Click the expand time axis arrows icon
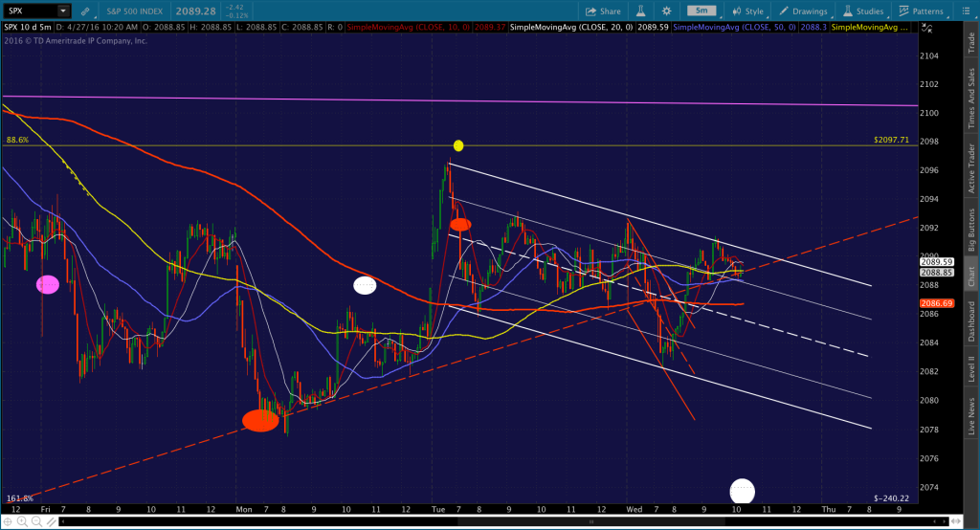The width and height of the screenshot is (980, 530). pyautogui.click(x=957, y=521)
